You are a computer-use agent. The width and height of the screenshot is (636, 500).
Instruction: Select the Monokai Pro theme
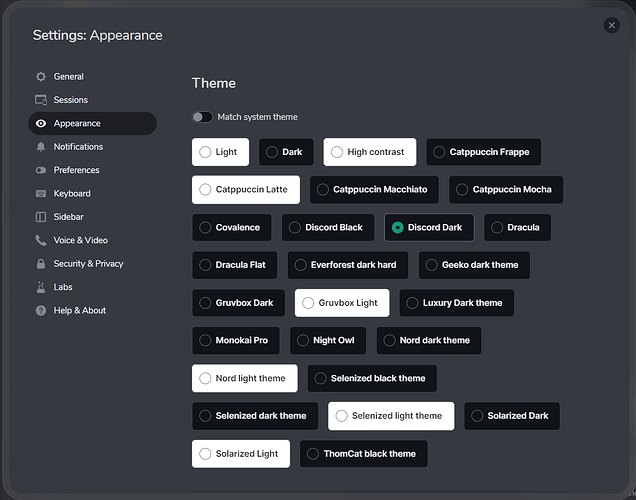[x=236, y=340]
